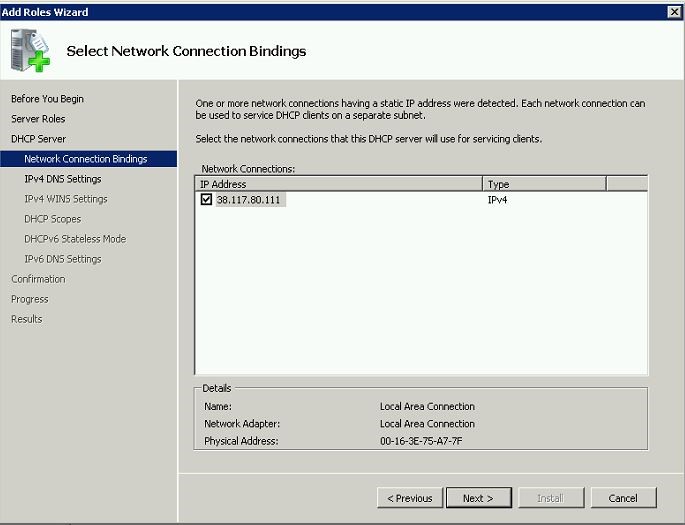
Task: Click the Network Adapter value Local Area Connection
Action: point(427,424)
